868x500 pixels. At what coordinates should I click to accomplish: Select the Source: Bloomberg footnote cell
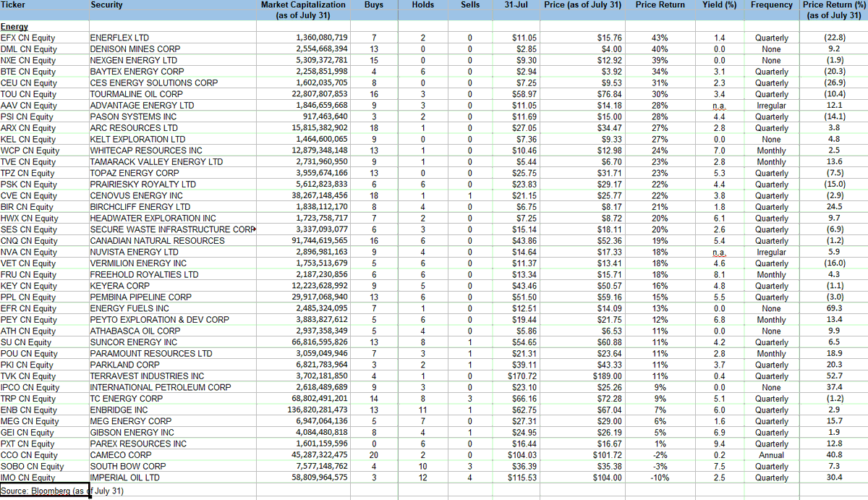[45, 491]
